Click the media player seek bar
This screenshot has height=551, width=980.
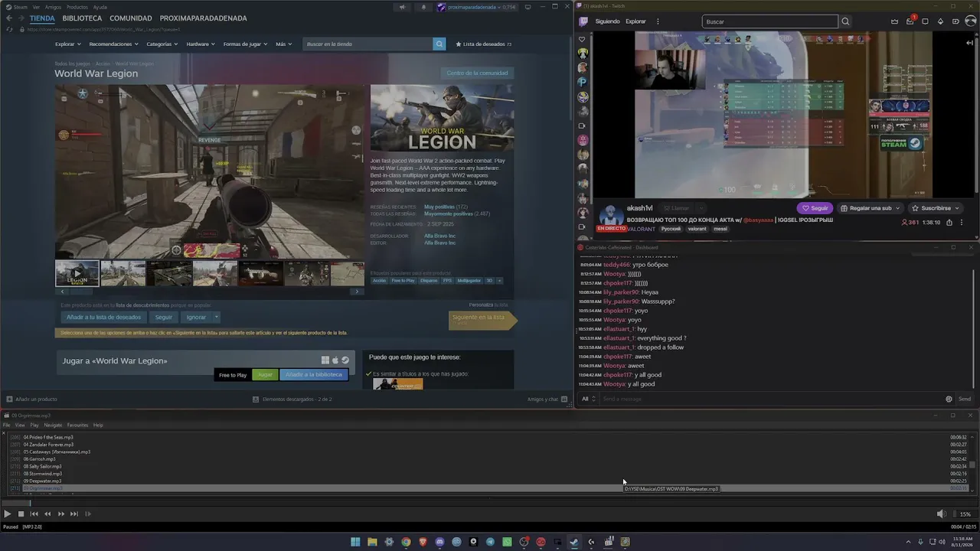[x=490, y=503]
